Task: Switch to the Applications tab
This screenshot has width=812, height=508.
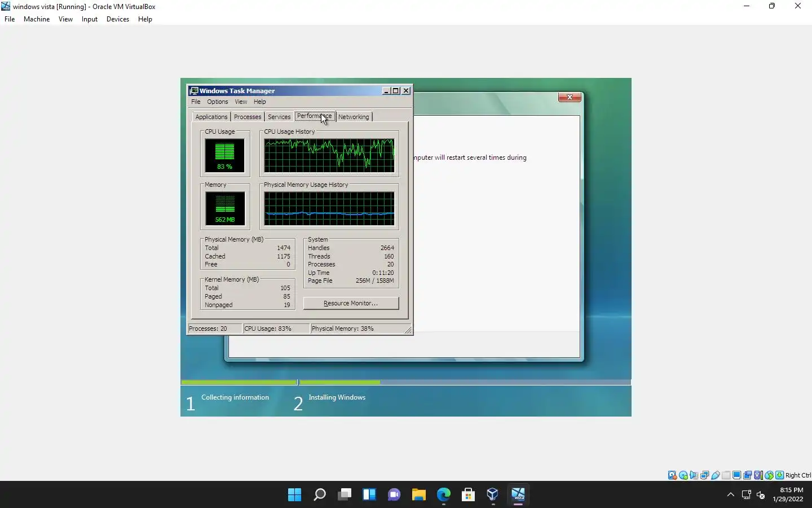Action: (211, 117)
